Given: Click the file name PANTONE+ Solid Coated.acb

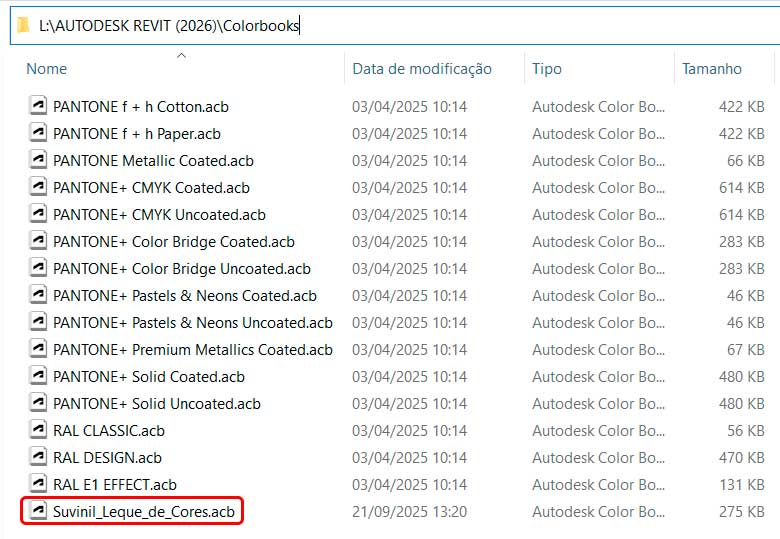Looking at the screenshot, I should pyautogui.click(x=149, y=377).
